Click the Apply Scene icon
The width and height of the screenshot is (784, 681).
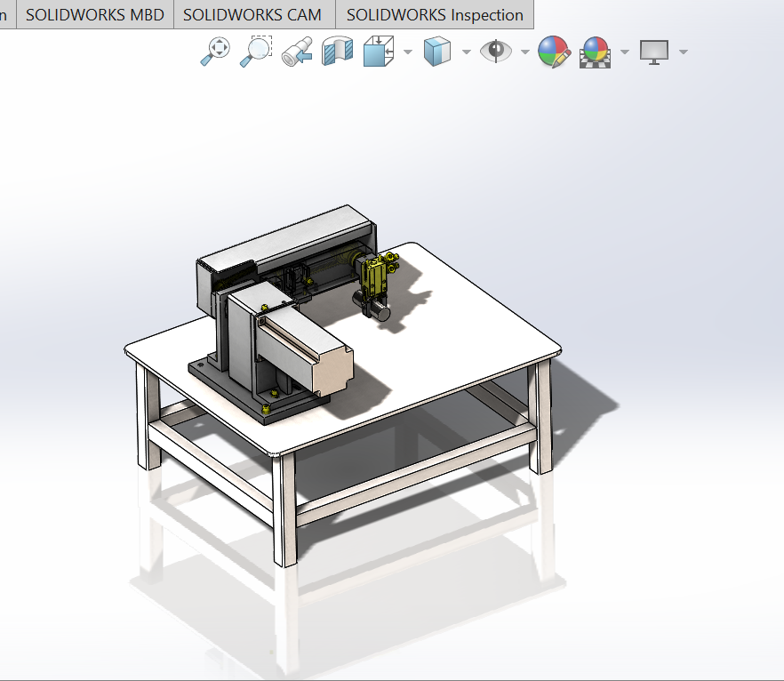coord(595,52)
